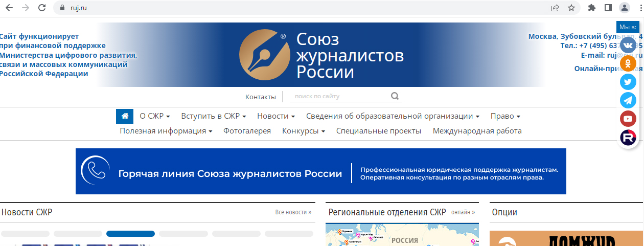Open the "Все новости" link
The height and width of the screenshot is (246, 644).
click(293, 212)
